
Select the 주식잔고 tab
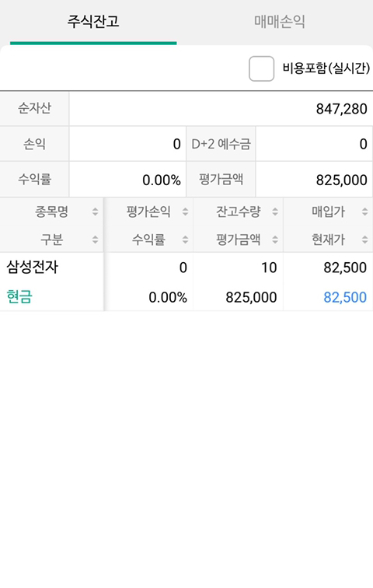(x=93, y=21)
